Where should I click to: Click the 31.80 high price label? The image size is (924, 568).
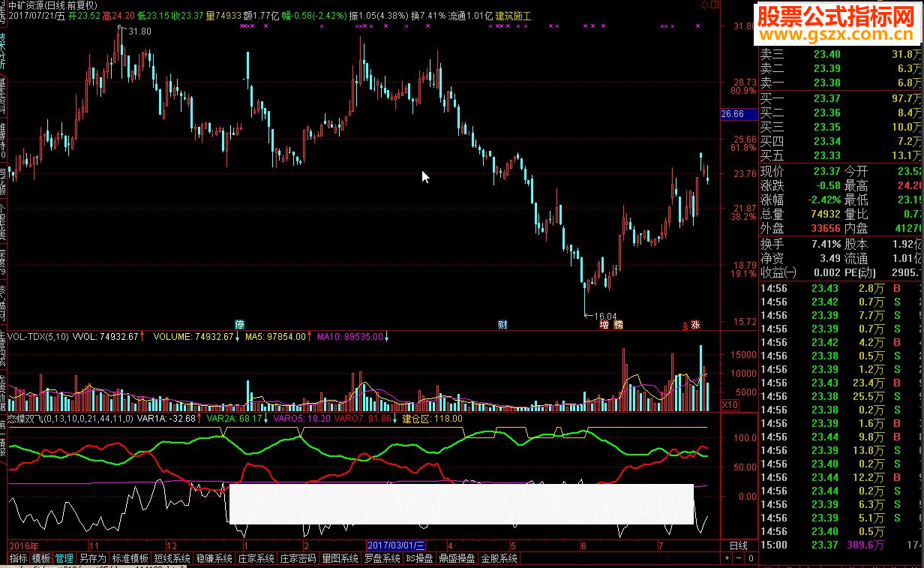(139, 32)
